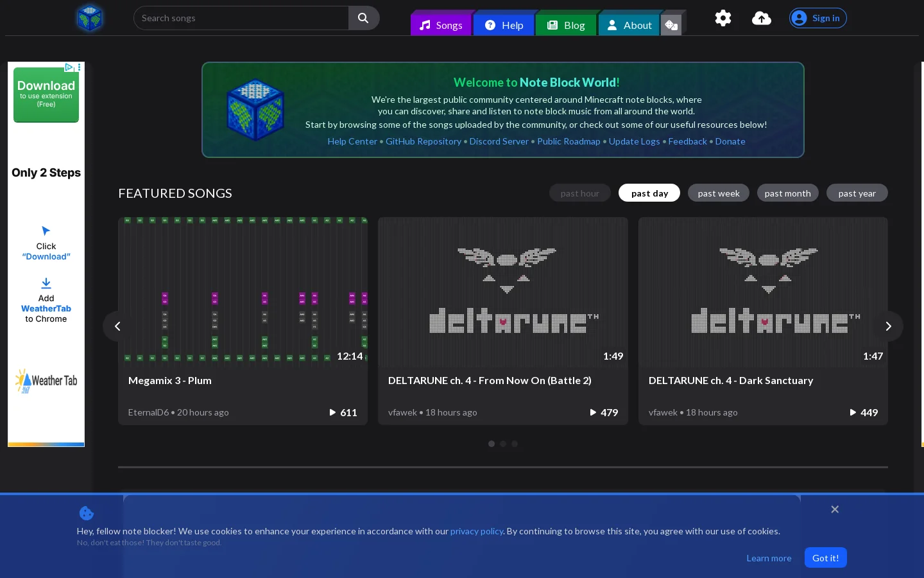Open the Blog tab
The height and width of the screenshot is (578, 924).
coord(566,25)
